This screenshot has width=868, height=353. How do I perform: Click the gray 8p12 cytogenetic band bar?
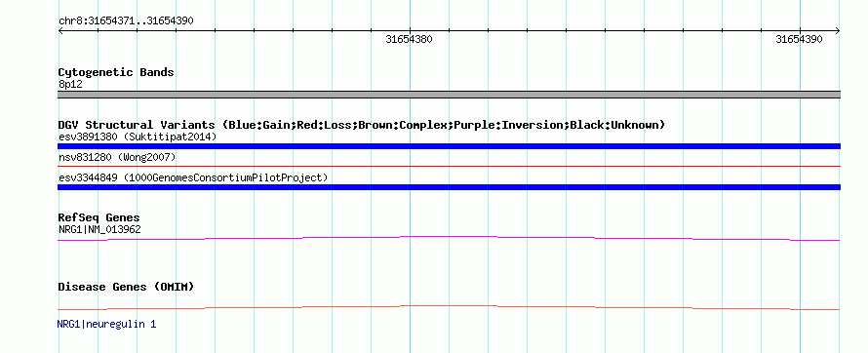point(449,95)
